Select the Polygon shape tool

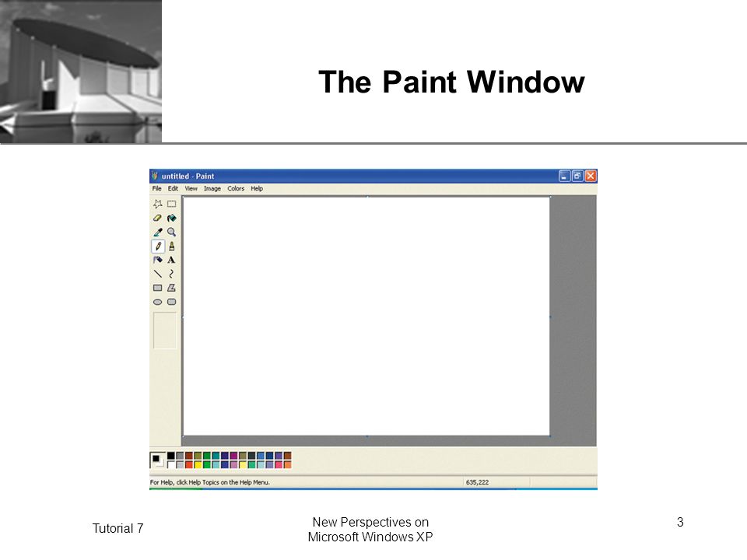171,288
